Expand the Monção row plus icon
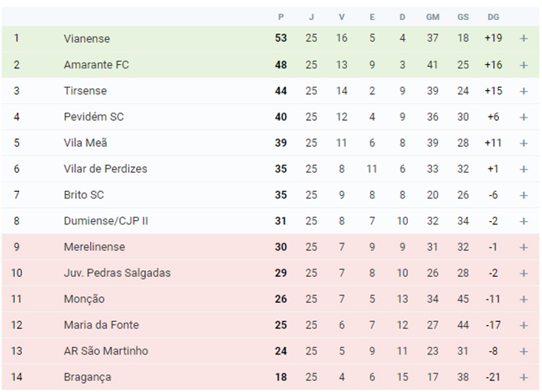 (x=524, y=299)
